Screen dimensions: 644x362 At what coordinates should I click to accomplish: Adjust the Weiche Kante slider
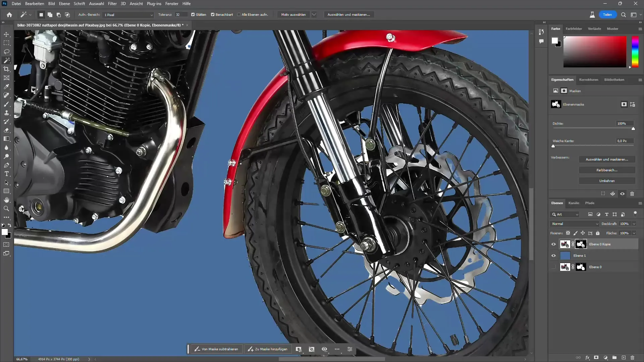(x=554, y=146)
